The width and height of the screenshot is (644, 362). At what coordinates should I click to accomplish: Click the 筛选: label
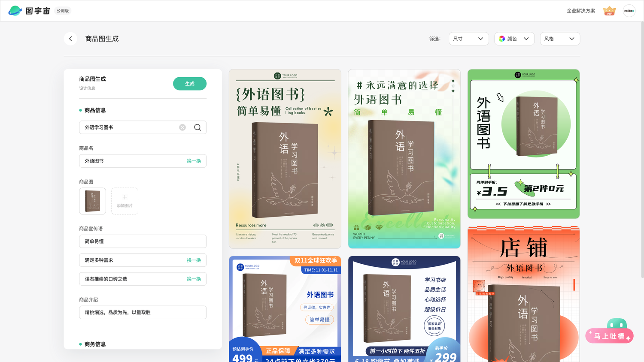tap(435, 39)
